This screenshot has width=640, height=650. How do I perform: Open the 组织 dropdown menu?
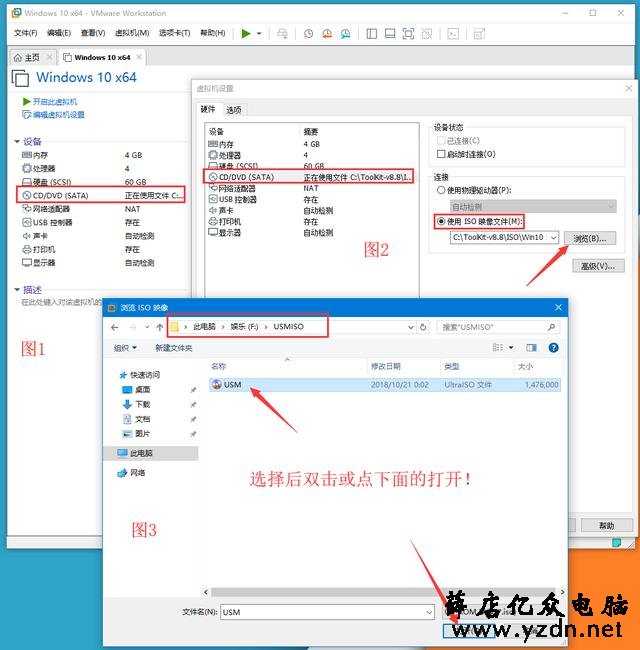click(125, 348)
